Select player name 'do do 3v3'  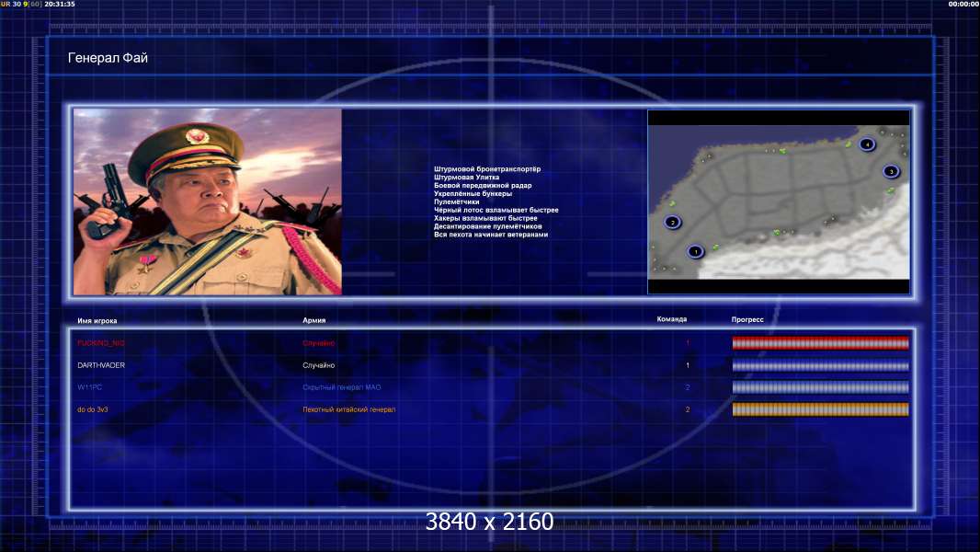coord(93,409)
